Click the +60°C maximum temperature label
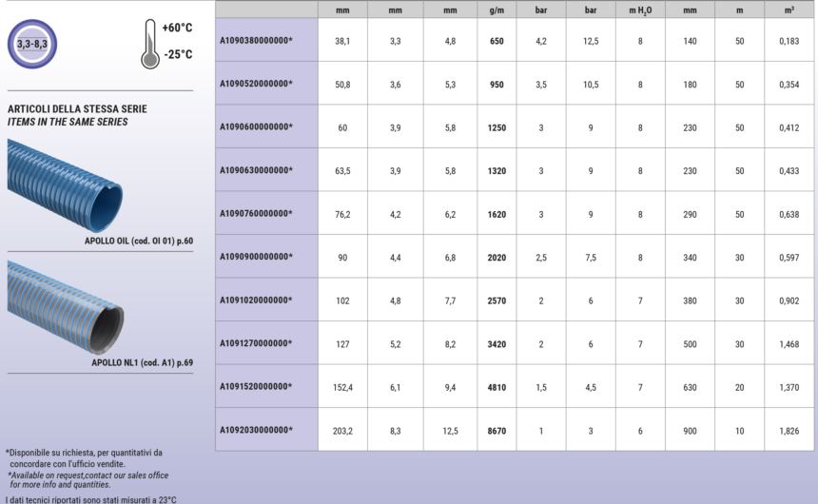The image size is (818, 504). 177,29
